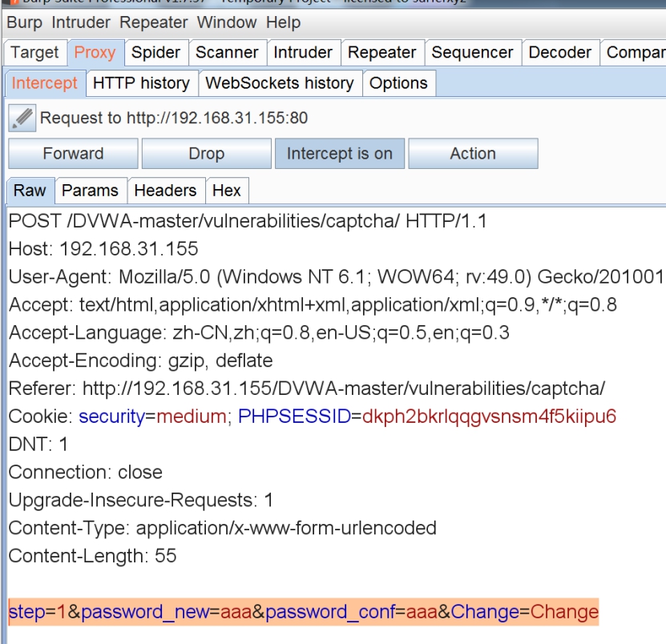Go to the Decoder tab
This screenshot has width=666, height=644.
[560, 53]
